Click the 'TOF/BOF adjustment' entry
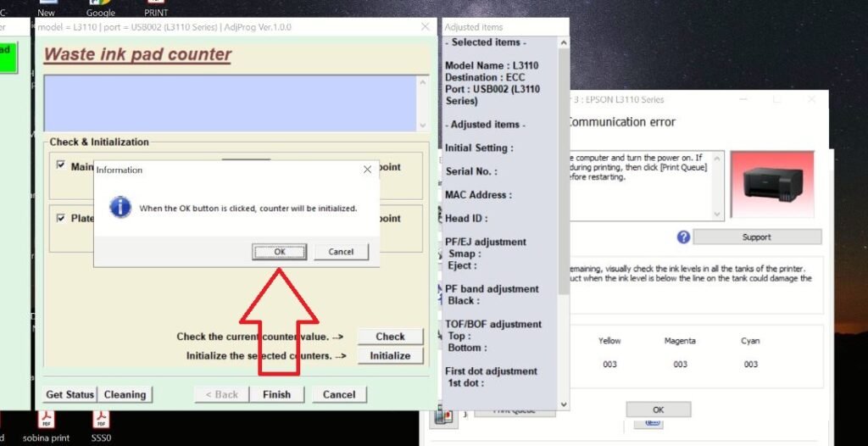Screen dimensions: 868x446 [x=493, y=324]
